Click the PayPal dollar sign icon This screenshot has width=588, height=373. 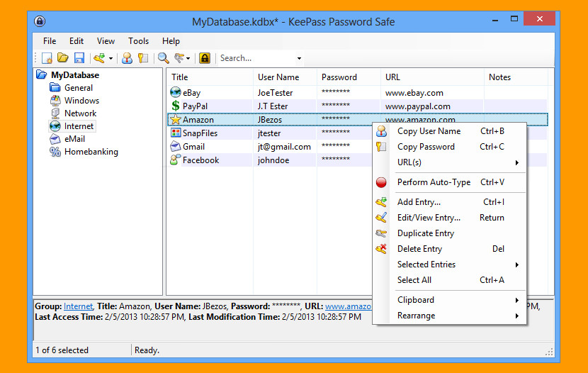tap(175, 106)
